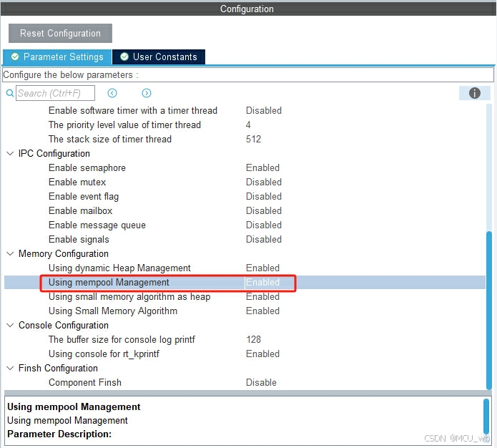
Task: Click IPC Configuration group label
Action: 54,154
